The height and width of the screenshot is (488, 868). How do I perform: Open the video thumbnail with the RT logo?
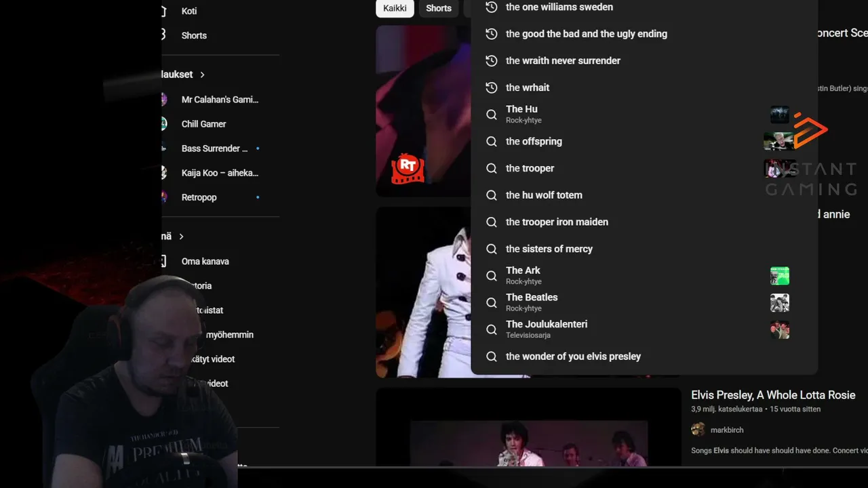pos(423,111)
